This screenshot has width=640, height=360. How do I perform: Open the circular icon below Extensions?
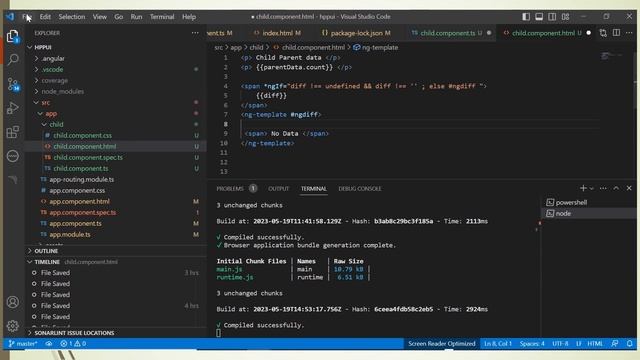(x=13, y=156)
